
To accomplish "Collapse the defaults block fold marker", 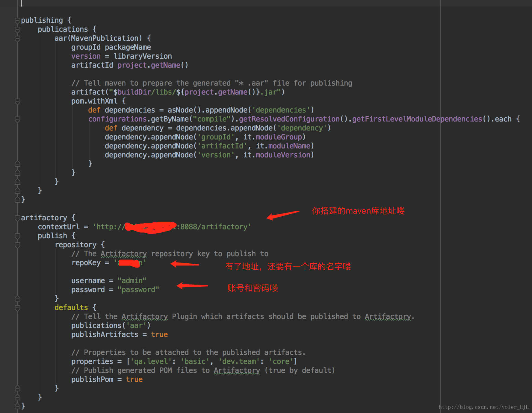I will point(17,308).
